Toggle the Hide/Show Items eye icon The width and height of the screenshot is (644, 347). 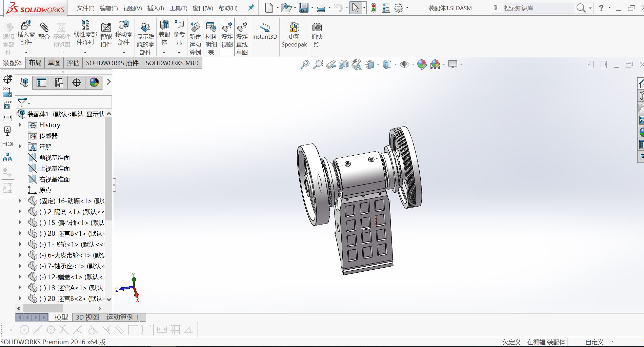404,64
